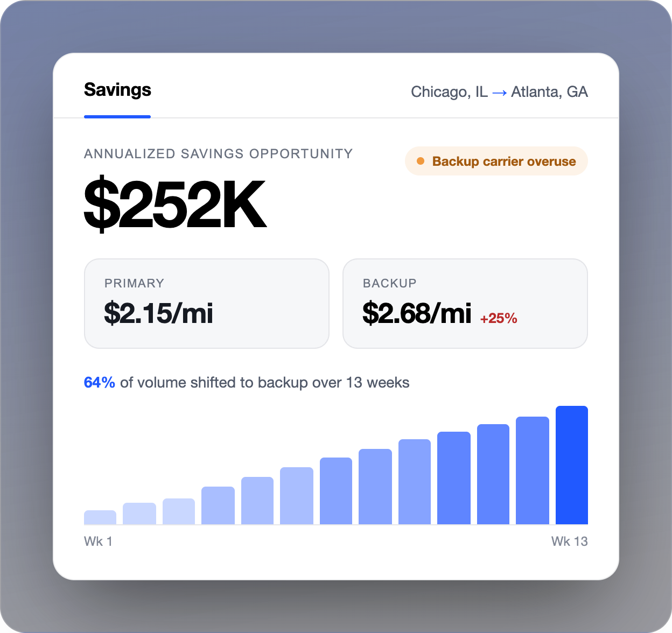Viewport: 672px width, 633px height.
Task: Click the $252K savings figure
Action: coord(176,205)
